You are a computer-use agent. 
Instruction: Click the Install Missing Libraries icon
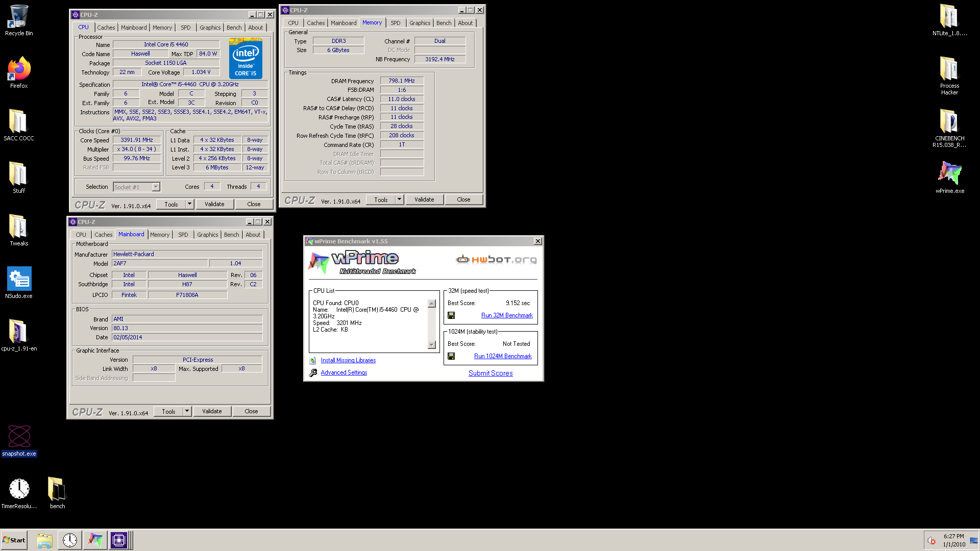point(313,361)
